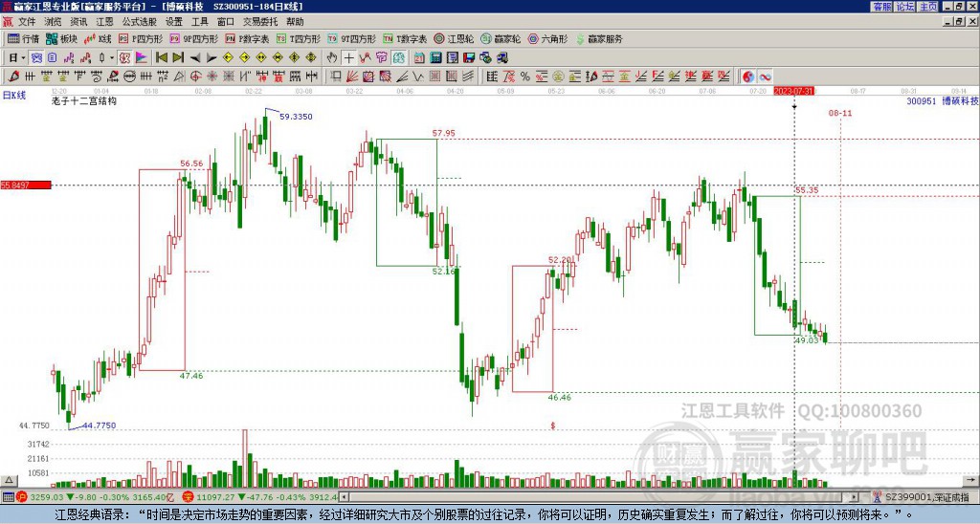
Task: Click the yin-yang symbol icon
Action: click(748, 76)
